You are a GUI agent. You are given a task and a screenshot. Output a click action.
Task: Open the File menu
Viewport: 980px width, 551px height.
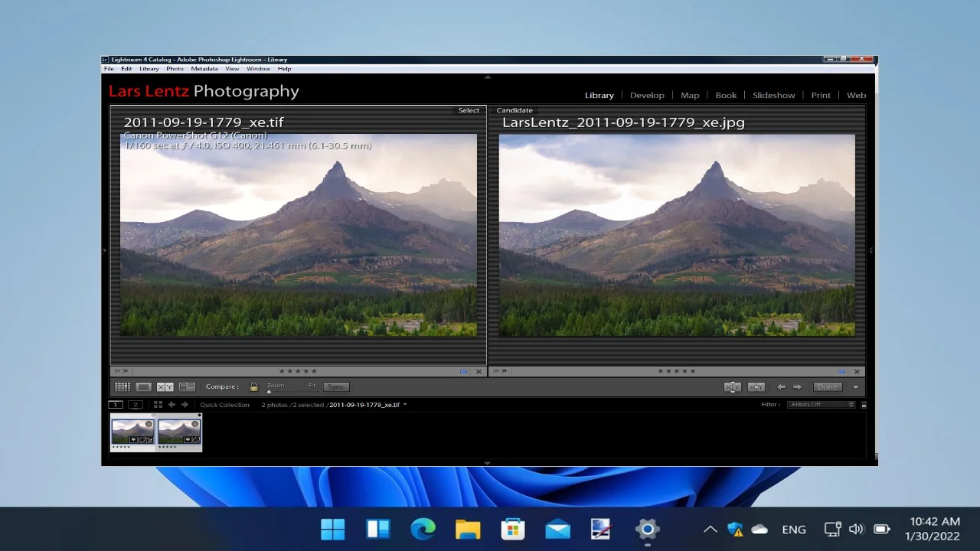point(109,69)
